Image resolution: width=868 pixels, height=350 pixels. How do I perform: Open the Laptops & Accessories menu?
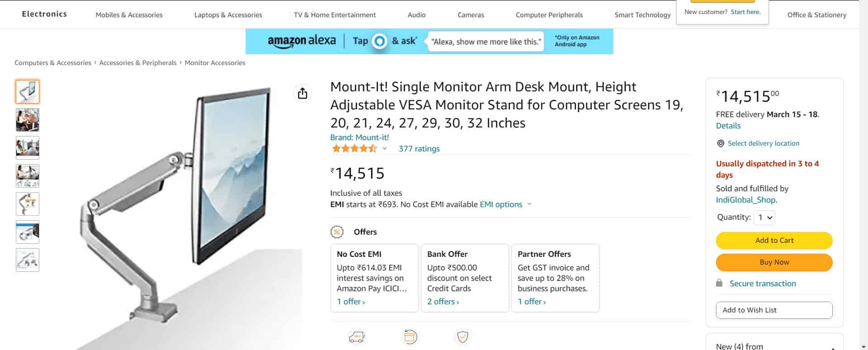point(228,14)
